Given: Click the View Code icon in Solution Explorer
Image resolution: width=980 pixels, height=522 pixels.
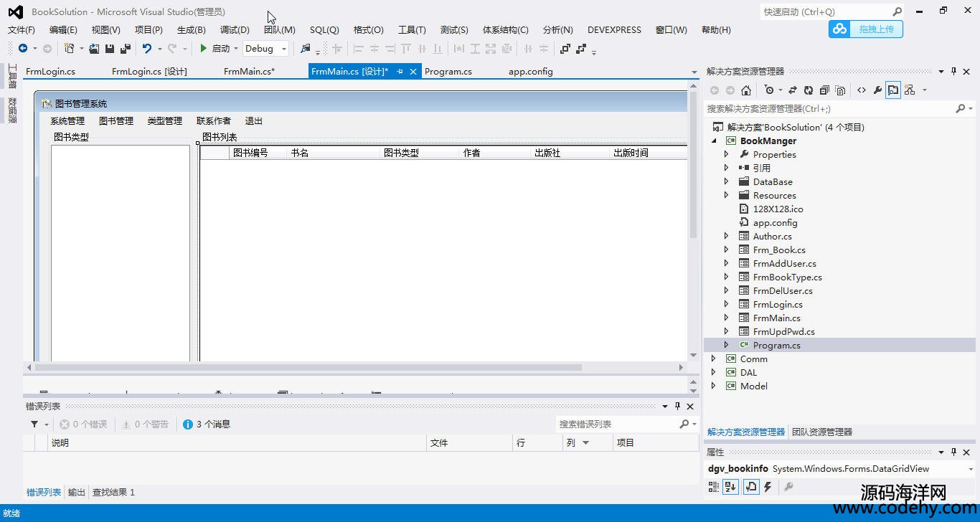Looking at the screenshot, I should pyautogui.click(x=861, y=90).
